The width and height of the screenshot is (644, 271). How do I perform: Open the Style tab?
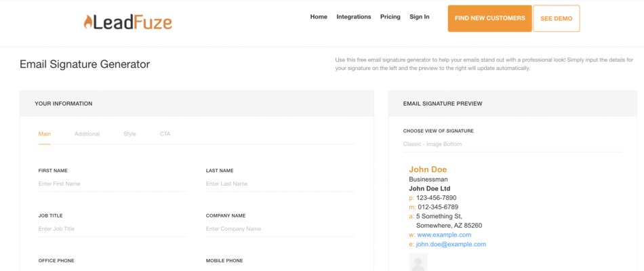click(x=129, y=134)
